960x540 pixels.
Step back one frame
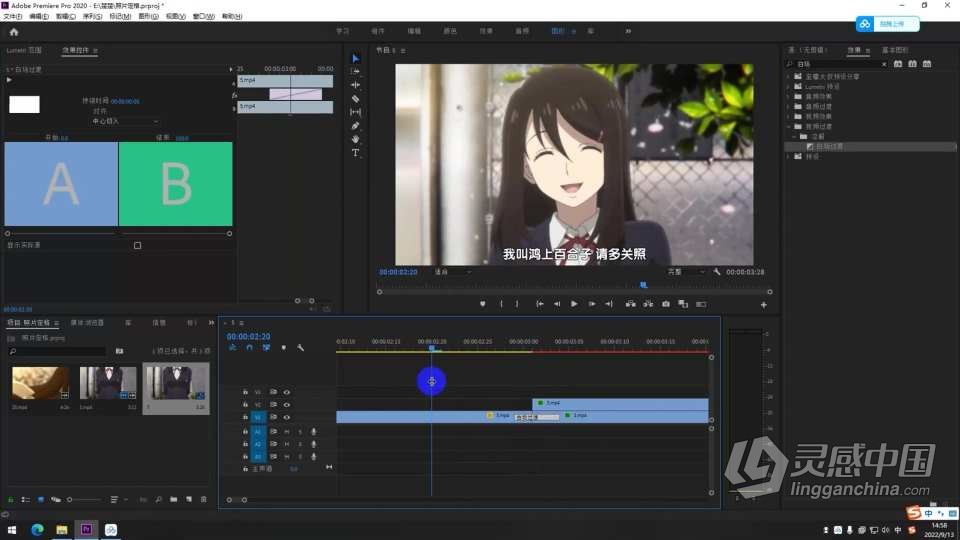point(557,304)
